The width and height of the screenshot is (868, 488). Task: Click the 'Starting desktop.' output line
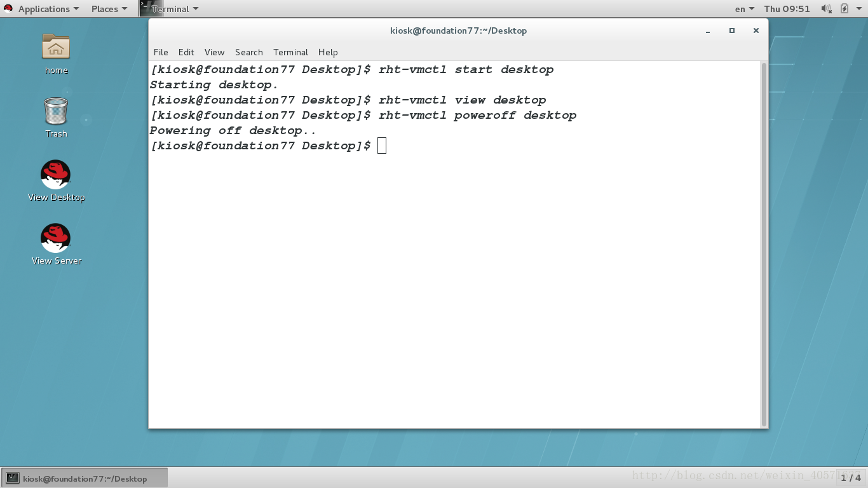click(x=214, y=85)
